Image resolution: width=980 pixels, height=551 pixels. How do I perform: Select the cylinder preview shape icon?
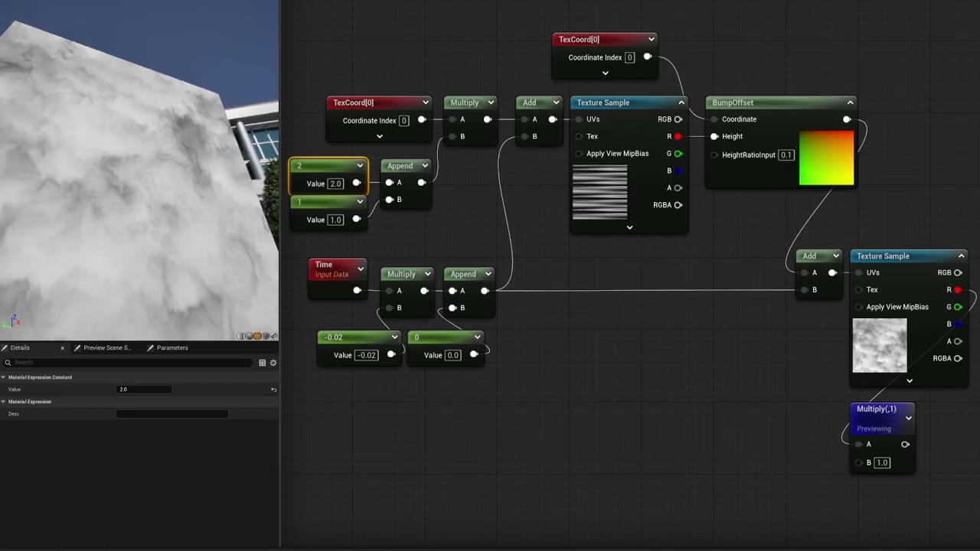click(x=241, y=336)
